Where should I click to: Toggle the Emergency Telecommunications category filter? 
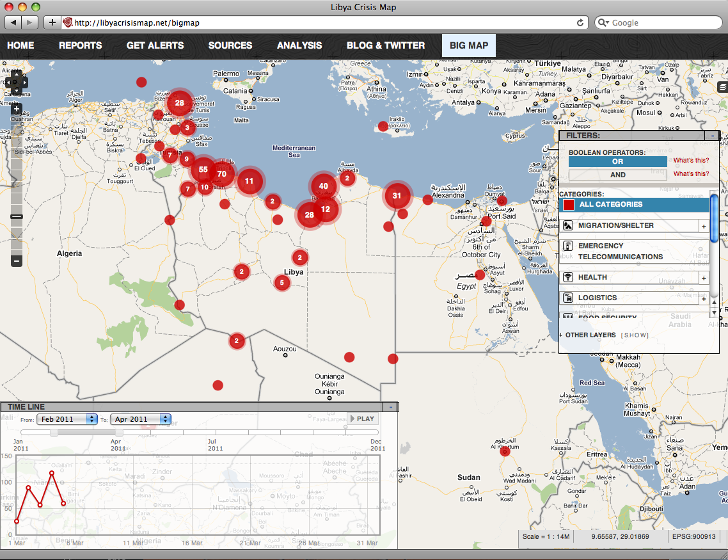(x=634, y=252)
